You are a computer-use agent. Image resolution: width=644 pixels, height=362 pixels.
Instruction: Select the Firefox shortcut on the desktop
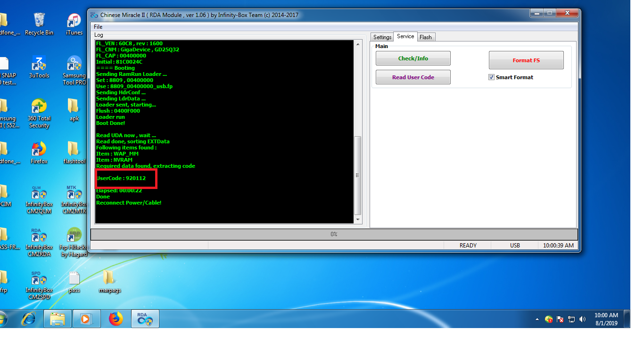tap(39, 153)
